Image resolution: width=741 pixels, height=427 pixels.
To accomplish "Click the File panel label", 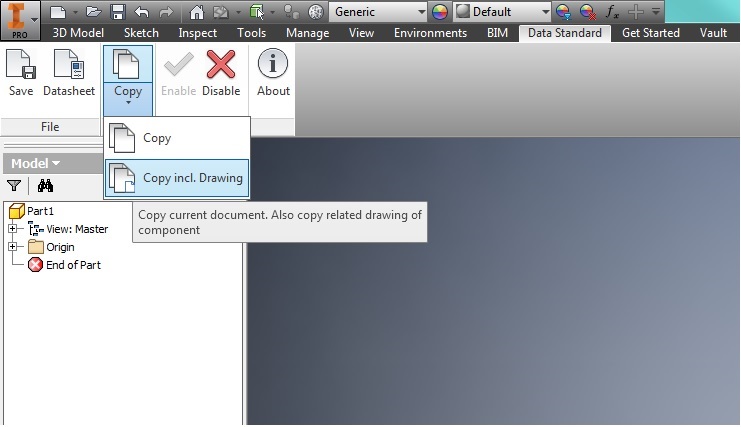I will click(50, 127).
